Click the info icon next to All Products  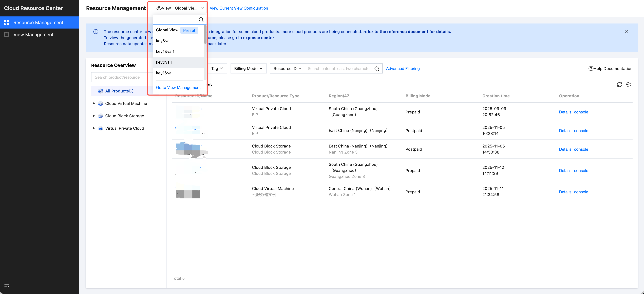tap(131, 91)
